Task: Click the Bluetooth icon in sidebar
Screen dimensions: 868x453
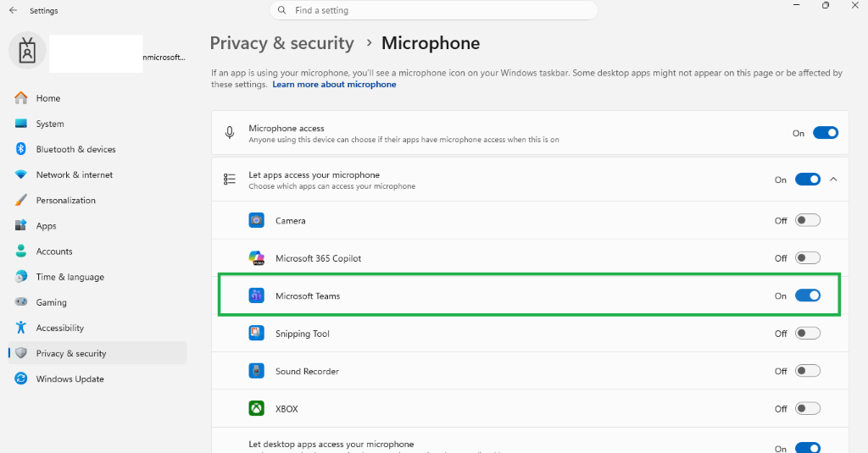Action: [21, 149]
